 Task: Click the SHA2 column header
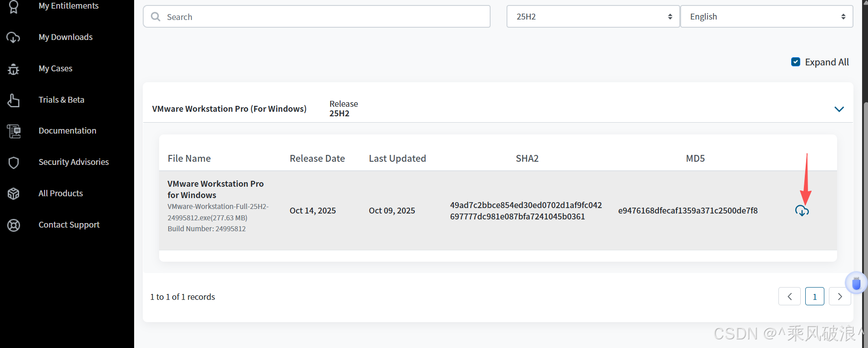pos(527,159)
